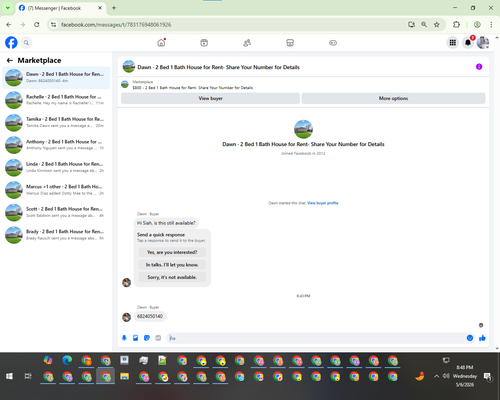
Task: Select the Messenger | Facebook tab
Action: pyautogui.click(x=61, y=8)
